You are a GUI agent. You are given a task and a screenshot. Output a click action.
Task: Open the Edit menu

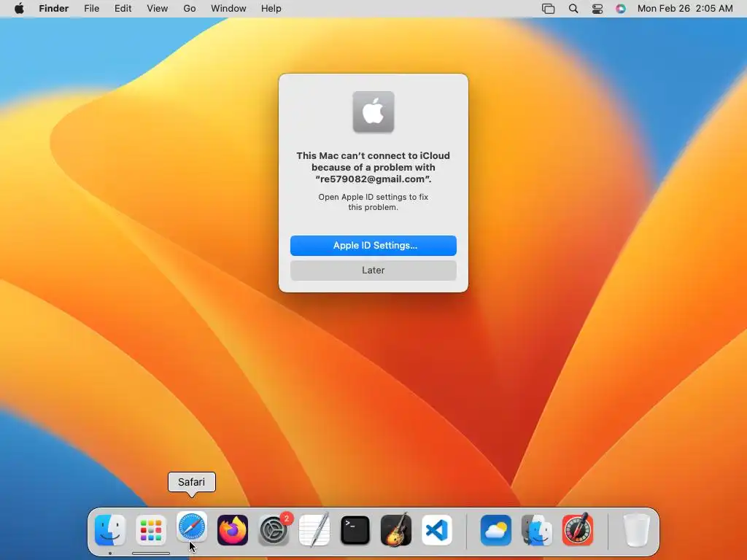[123, 9]
